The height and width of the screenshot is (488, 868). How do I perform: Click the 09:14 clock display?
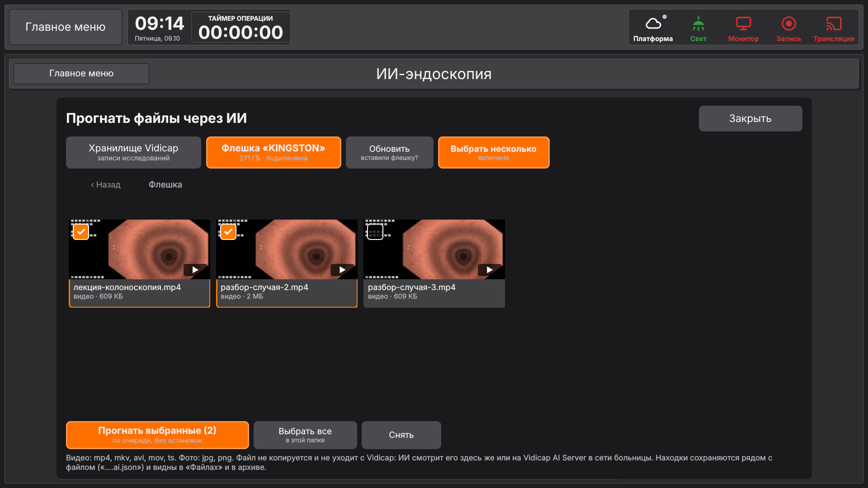(159, 23)
